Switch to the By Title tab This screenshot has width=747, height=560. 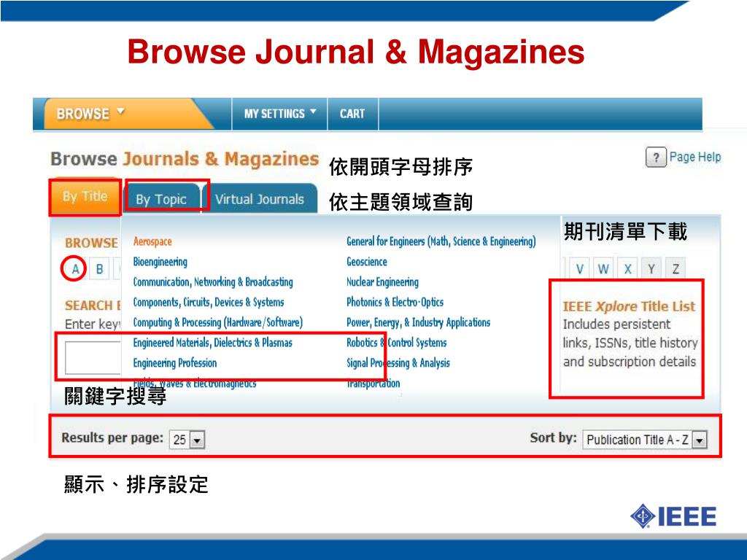coord(85,196)
